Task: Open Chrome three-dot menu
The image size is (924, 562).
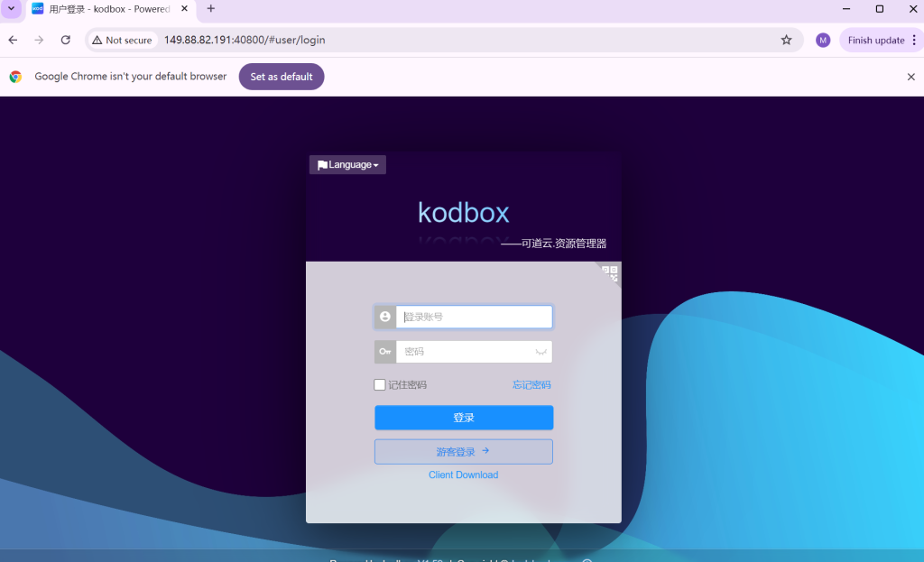Action: 914,40
